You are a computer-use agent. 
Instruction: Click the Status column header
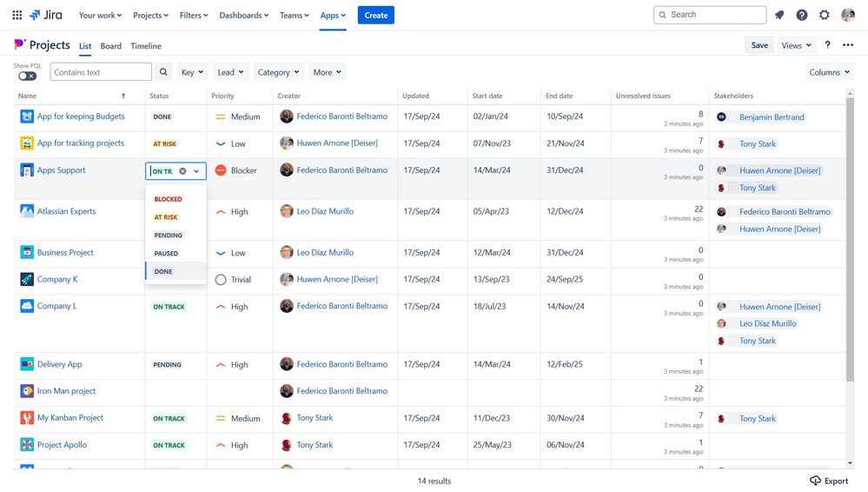click(159, 96)
